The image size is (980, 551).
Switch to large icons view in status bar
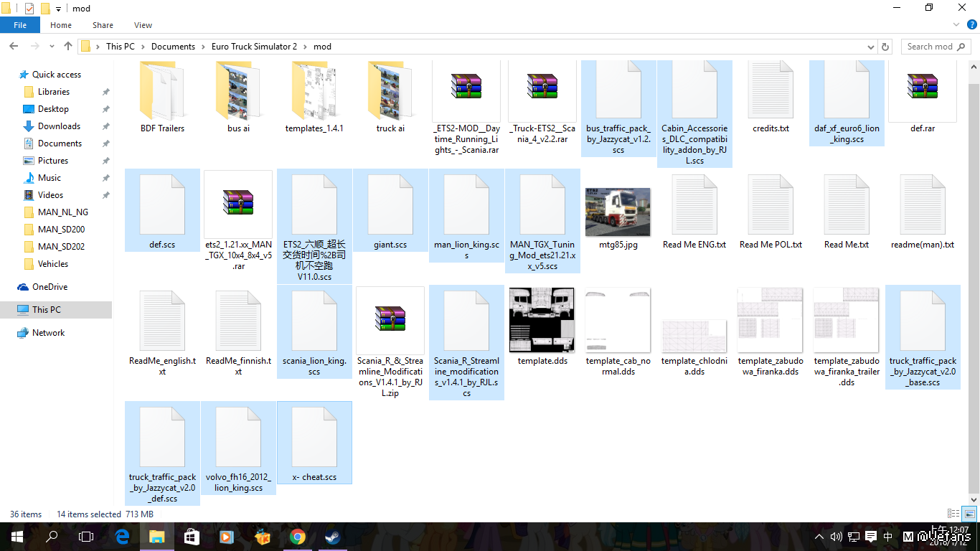pos(969,514)
